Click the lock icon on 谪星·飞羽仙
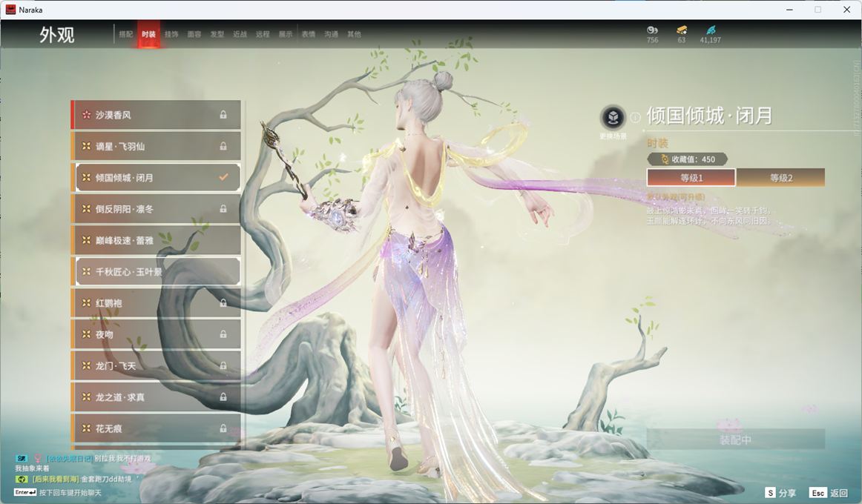 click(x=223, y=146)
